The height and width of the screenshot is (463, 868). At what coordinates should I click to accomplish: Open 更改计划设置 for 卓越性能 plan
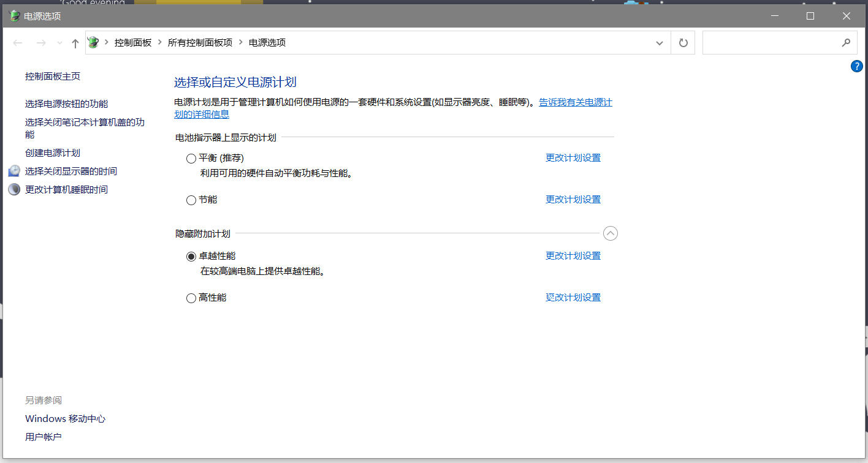coord(573,256)
